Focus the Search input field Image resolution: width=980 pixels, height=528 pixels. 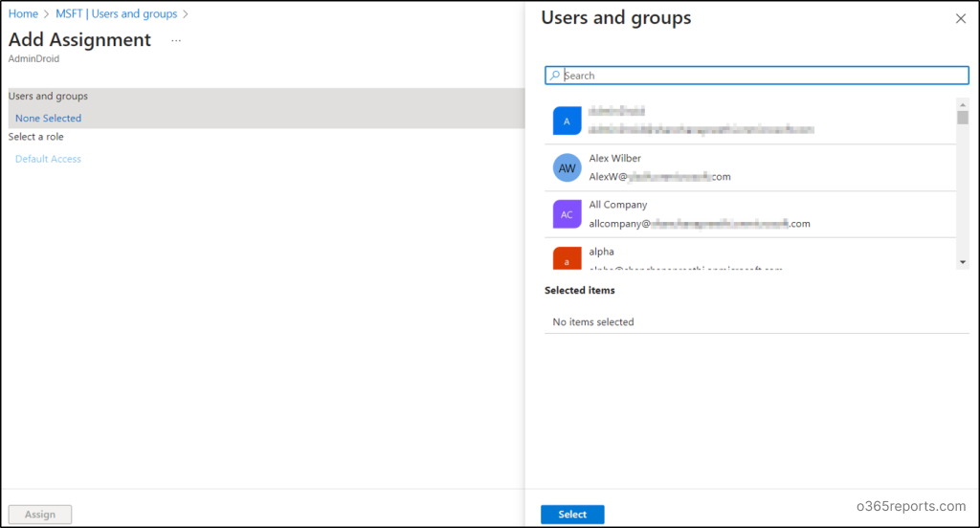[757, 76]
